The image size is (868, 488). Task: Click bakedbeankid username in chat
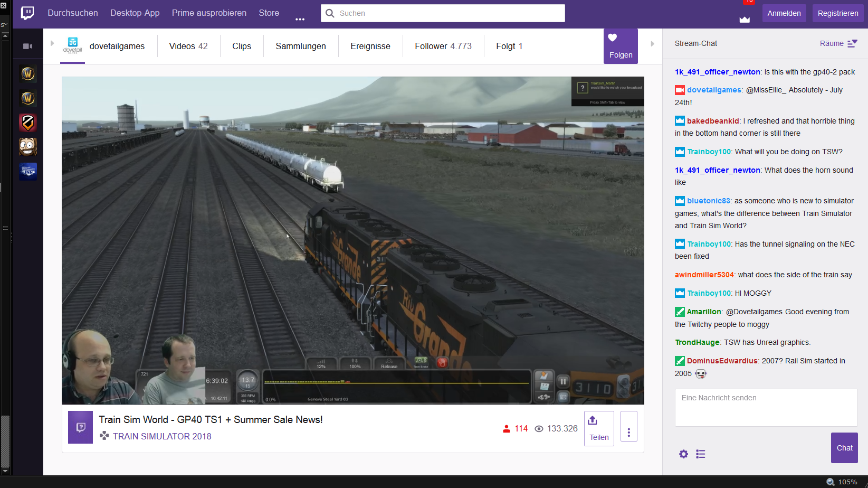point(713,121)
